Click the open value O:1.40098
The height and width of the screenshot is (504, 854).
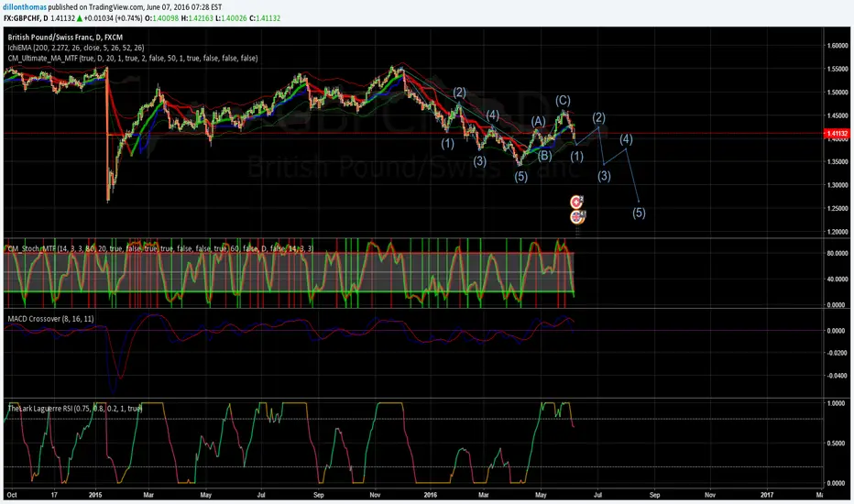pos(162,18)
